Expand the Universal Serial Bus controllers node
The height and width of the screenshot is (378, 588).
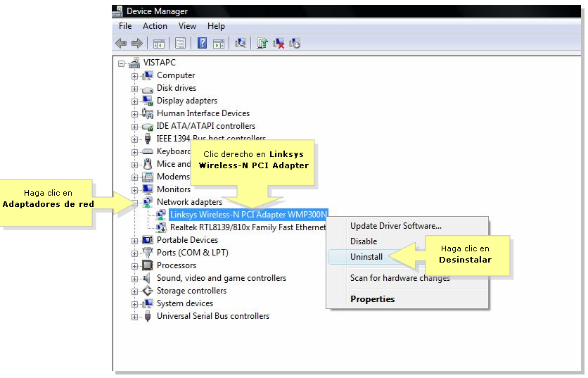tap(134, 317)
